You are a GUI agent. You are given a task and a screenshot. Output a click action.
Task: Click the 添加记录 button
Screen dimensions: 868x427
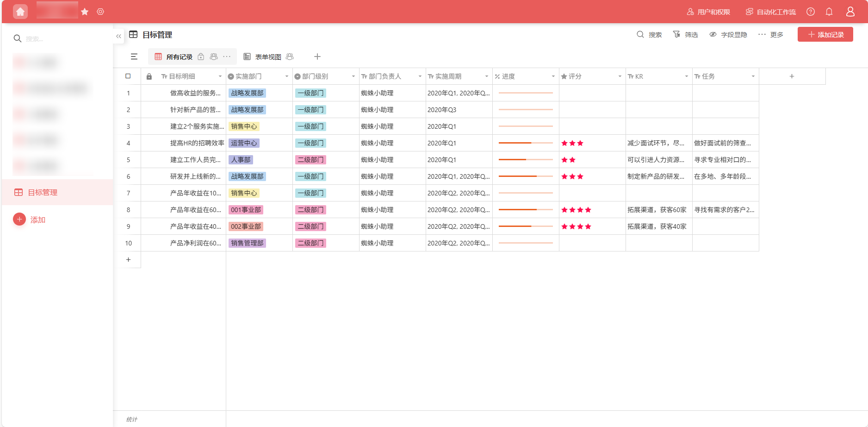tap(825, 34)
